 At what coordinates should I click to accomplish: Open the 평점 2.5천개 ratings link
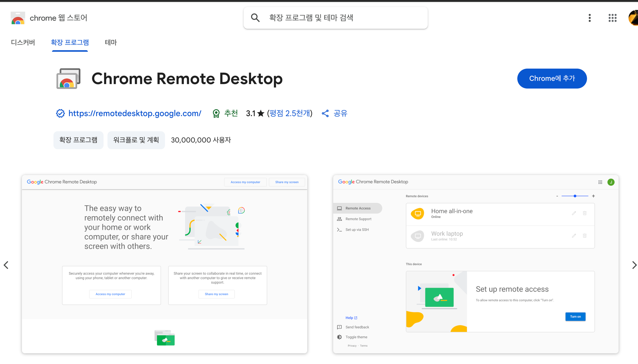(x=290, y=113)
